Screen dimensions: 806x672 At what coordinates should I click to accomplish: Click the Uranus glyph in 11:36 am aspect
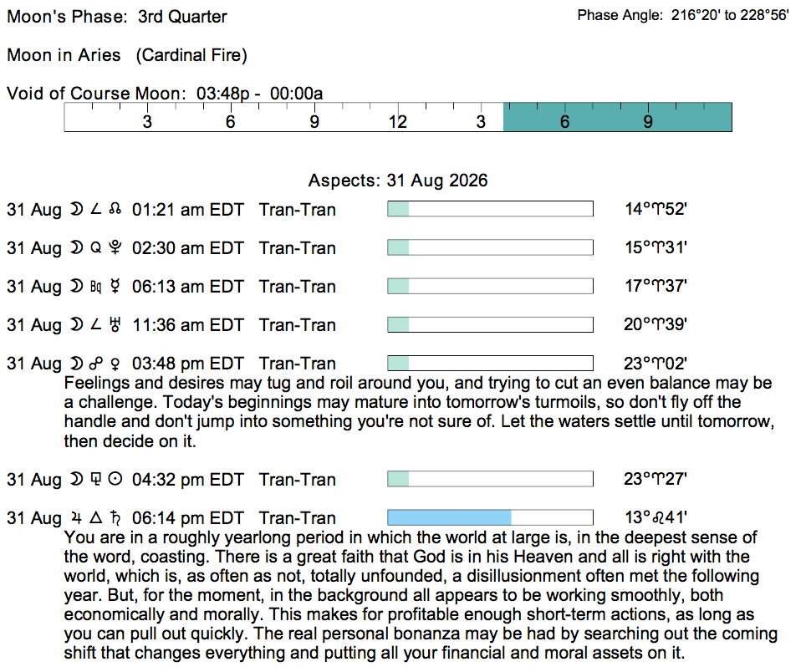tap(115, 324)
